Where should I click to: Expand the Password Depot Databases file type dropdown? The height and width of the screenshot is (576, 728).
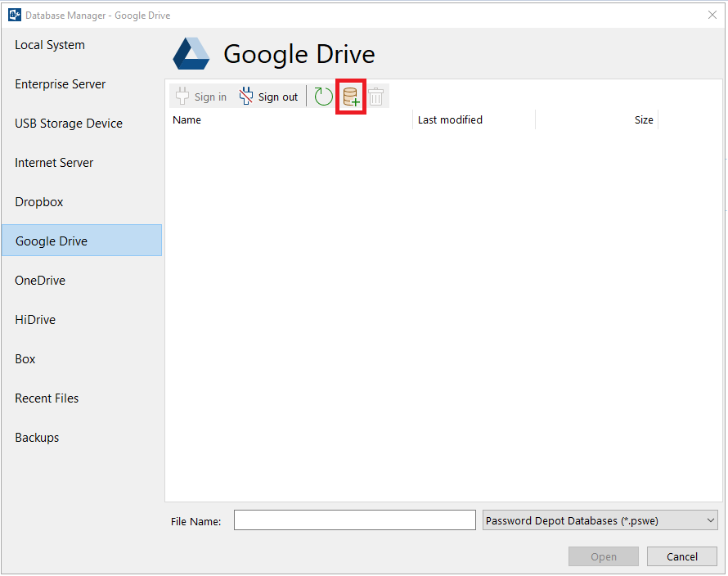(600, 520)
